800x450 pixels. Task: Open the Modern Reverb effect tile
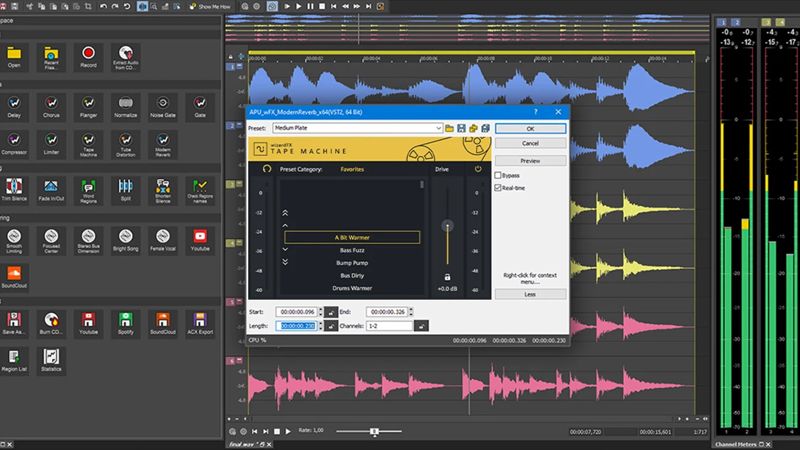click(x=163, y=145)
